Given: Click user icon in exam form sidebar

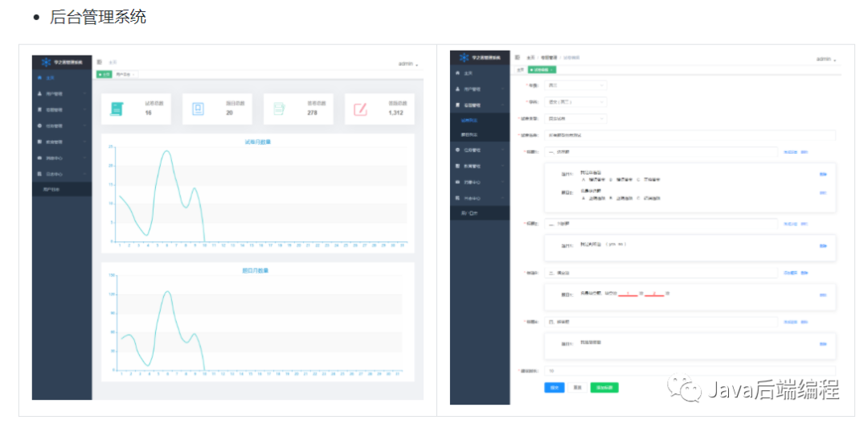Looking at the screenshot, I should [457, 88].
